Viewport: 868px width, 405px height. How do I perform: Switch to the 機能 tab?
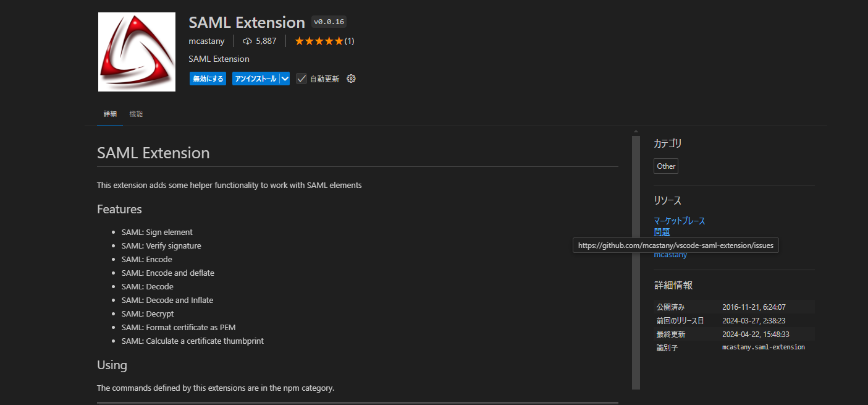(x=136, y=114)
